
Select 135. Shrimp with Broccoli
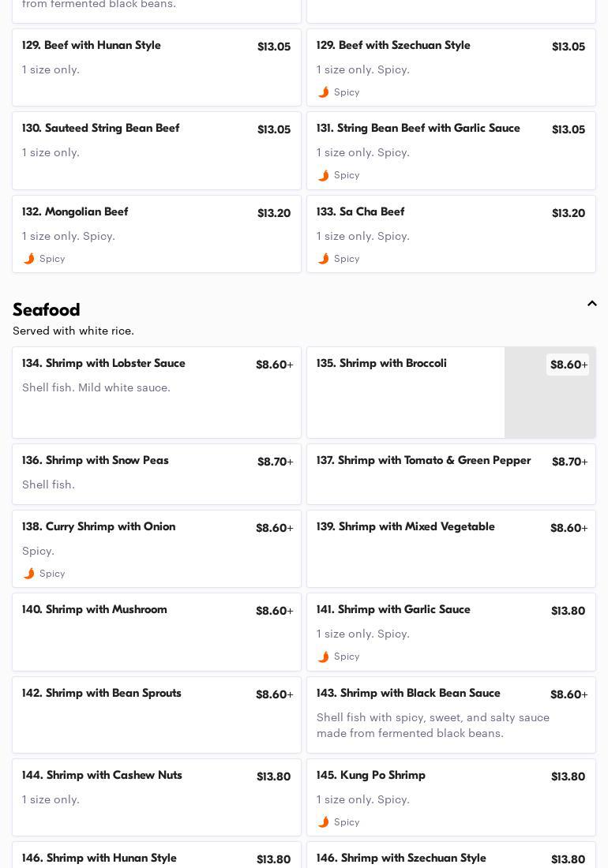click(x=381, y=364)
